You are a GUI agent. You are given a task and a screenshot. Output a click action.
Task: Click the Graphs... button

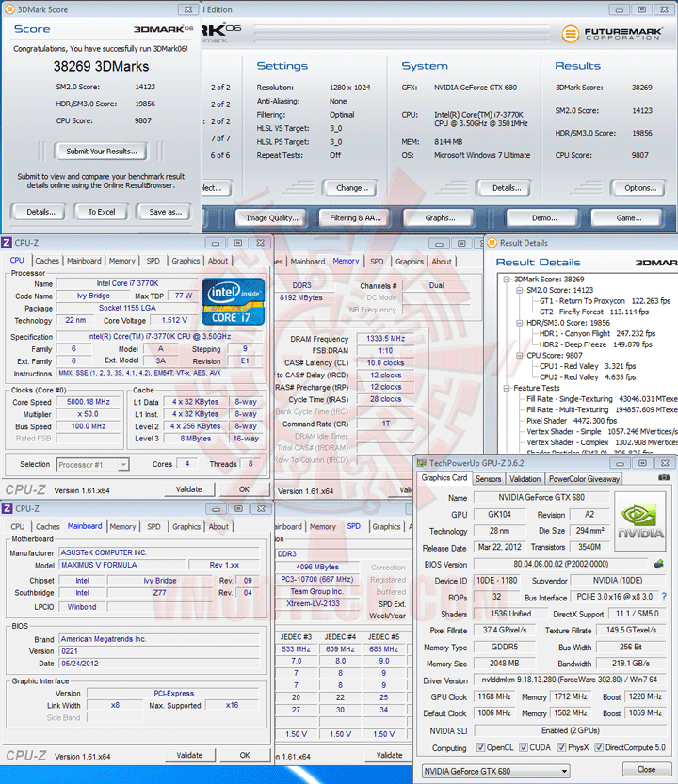pyautogui.click(x=440, y=218)
